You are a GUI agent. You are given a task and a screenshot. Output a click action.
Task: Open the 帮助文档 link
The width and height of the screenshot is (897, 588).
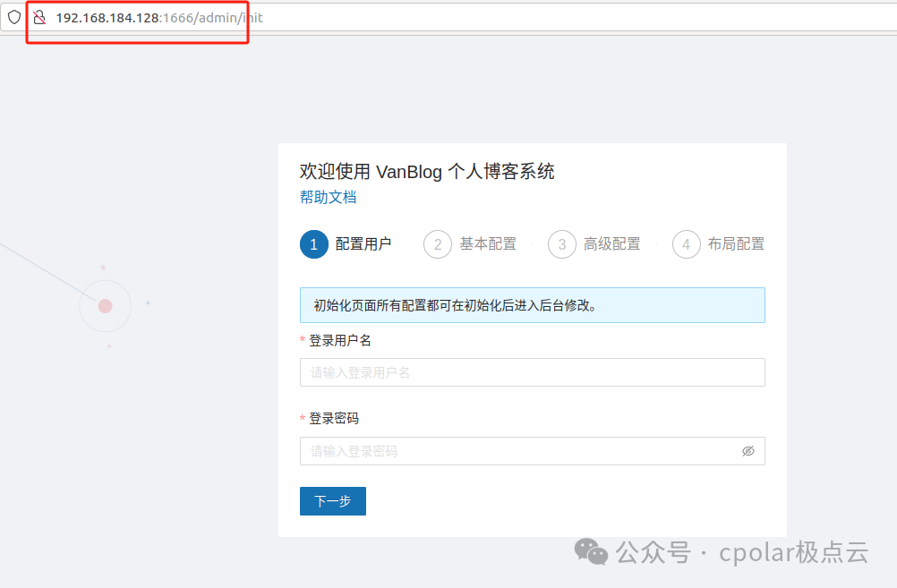coord(328,198)
